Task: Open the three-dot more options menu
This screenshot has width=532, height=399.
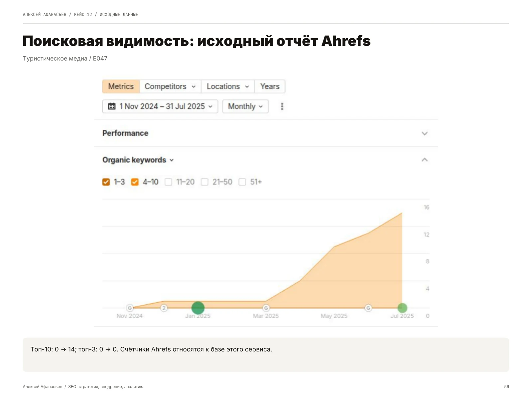Action: click(x=282, y=106)
